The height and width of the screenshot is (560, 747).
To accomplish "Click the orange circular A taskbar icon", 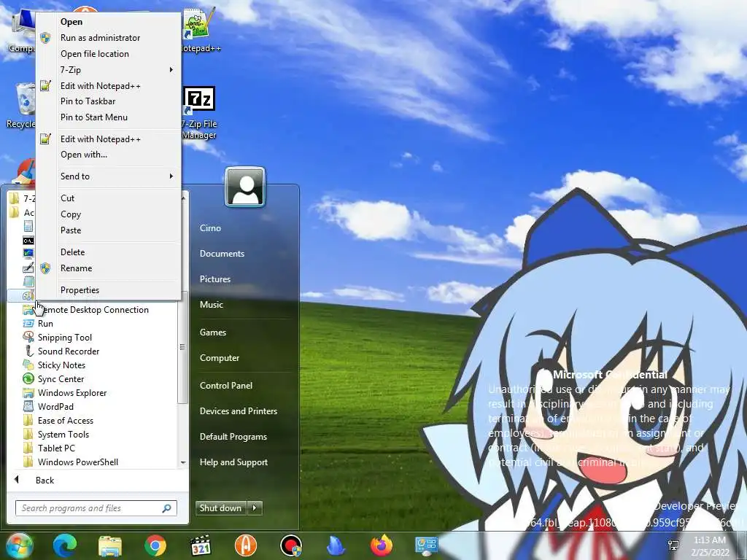I will pos(245,545).
